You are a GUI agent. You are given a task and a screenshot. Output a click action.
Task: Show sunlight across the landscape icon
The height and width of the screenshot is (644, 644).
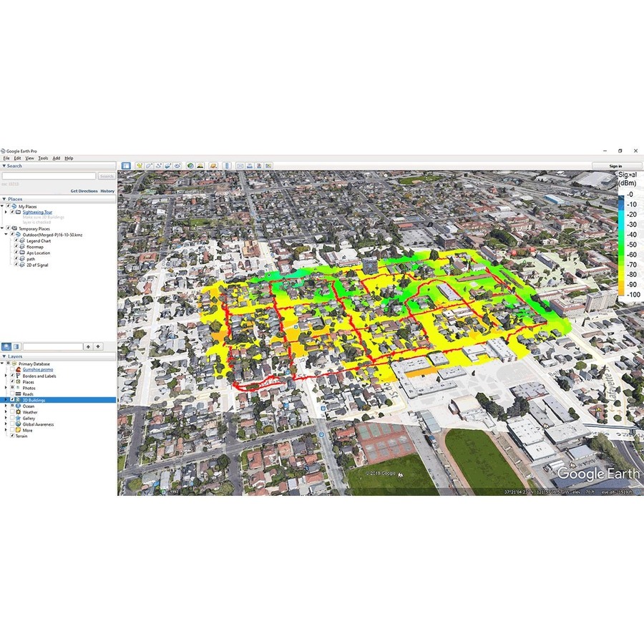pos(201,165)
